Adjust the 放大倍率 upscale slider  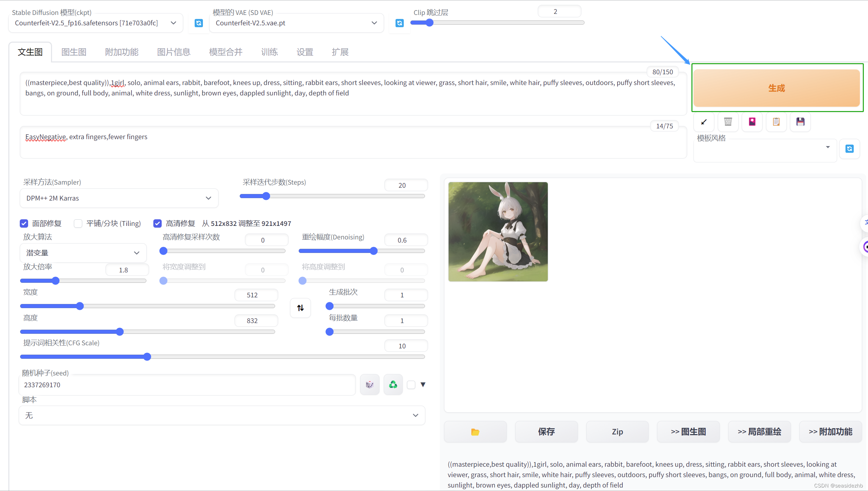[83, 281]
